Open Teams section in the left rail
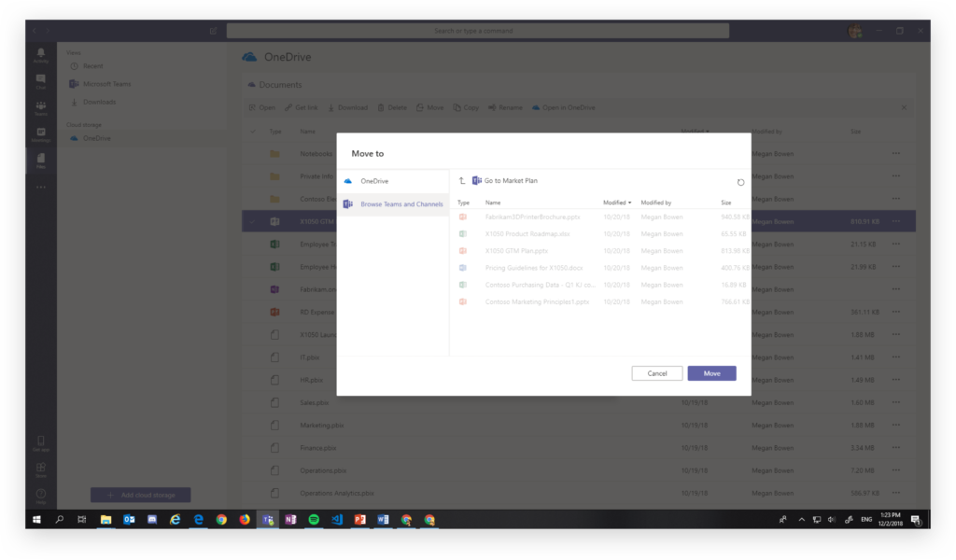Viewport: 956px width, 560px height. click(x=41, y=108)
